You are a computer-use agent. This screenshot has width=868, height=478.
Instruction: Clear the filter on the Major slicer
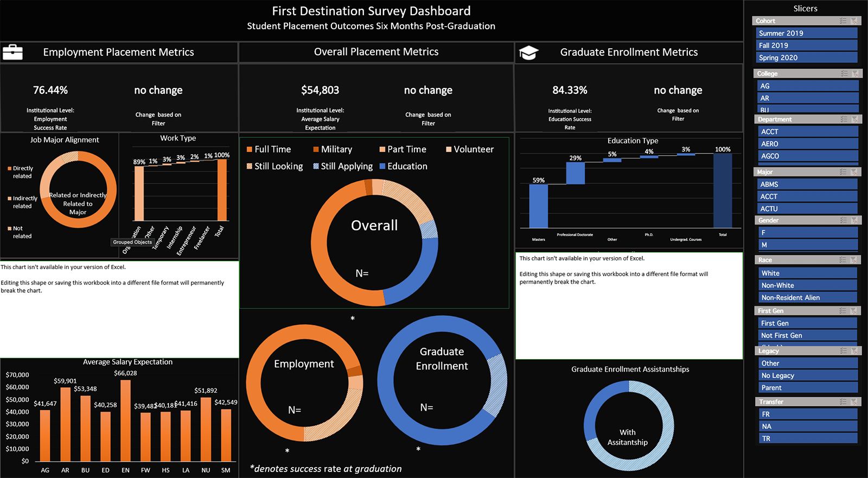pos(854,172)
